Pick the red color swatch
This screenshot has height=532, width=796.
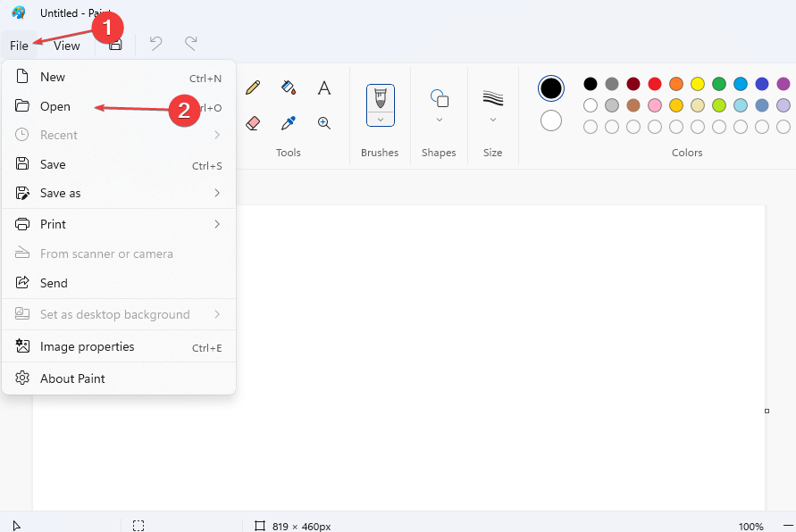point(655,84)
